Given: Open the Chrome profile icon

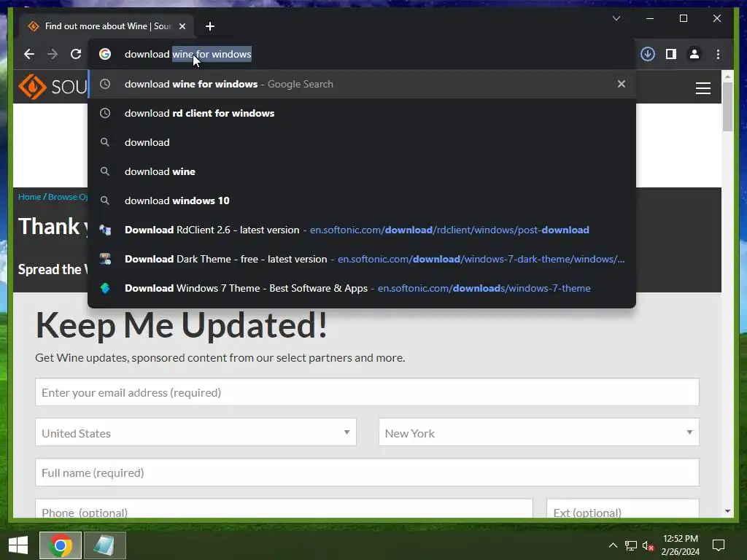Looking at the screenshot, I should (694, 54).
